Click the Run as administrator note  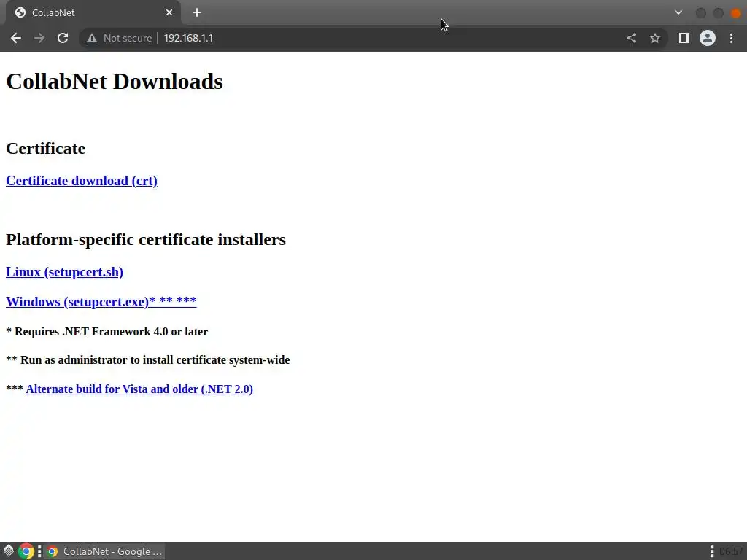[x=147, y=360]
